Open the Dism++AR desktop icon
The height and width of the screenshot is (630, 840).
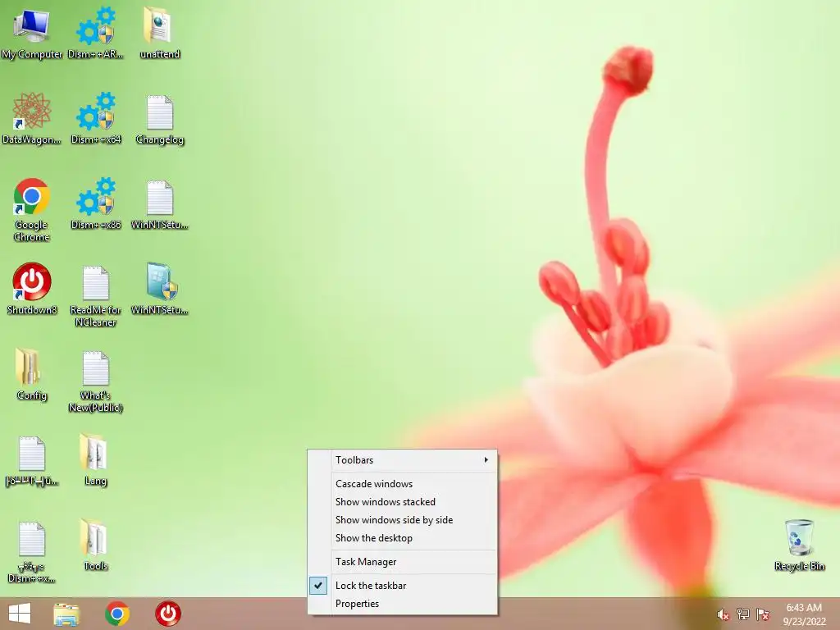95,33
